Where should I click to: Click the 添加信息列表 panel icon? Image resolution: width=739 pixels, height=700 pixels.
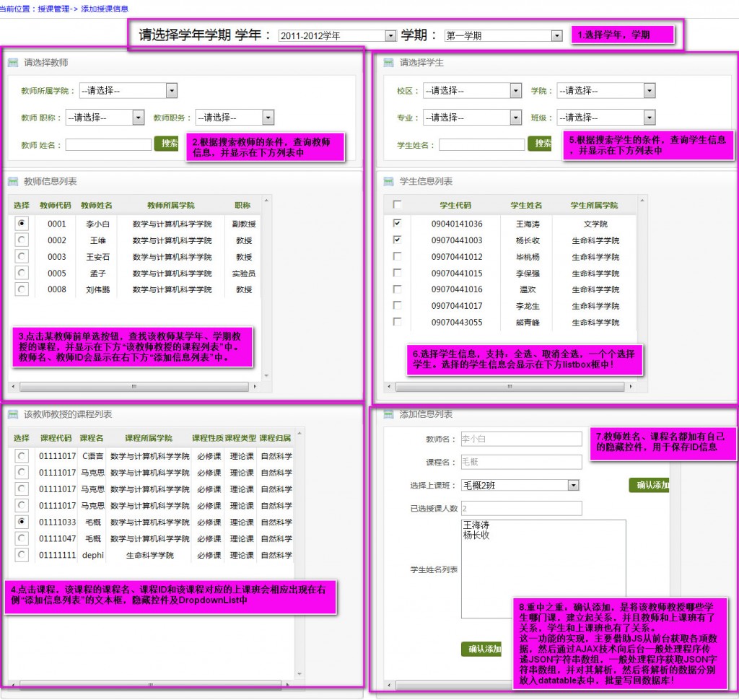click(388, 414)
